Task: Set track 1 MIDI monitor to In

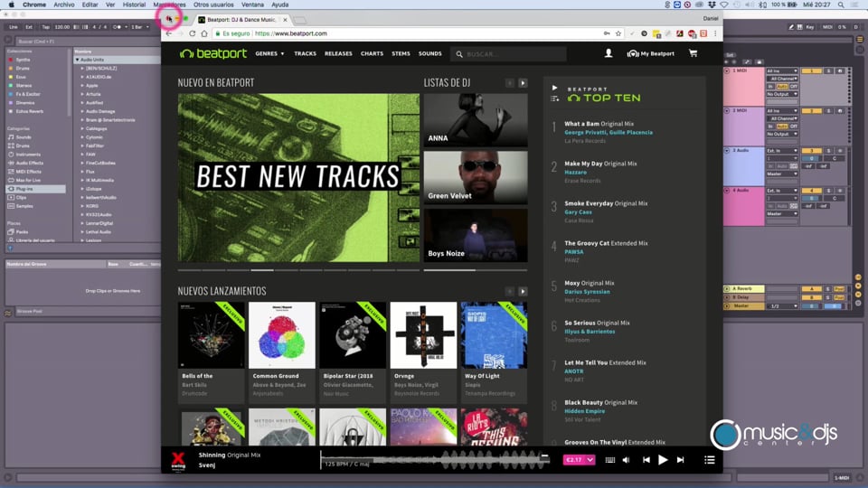Action: point(770,87)
